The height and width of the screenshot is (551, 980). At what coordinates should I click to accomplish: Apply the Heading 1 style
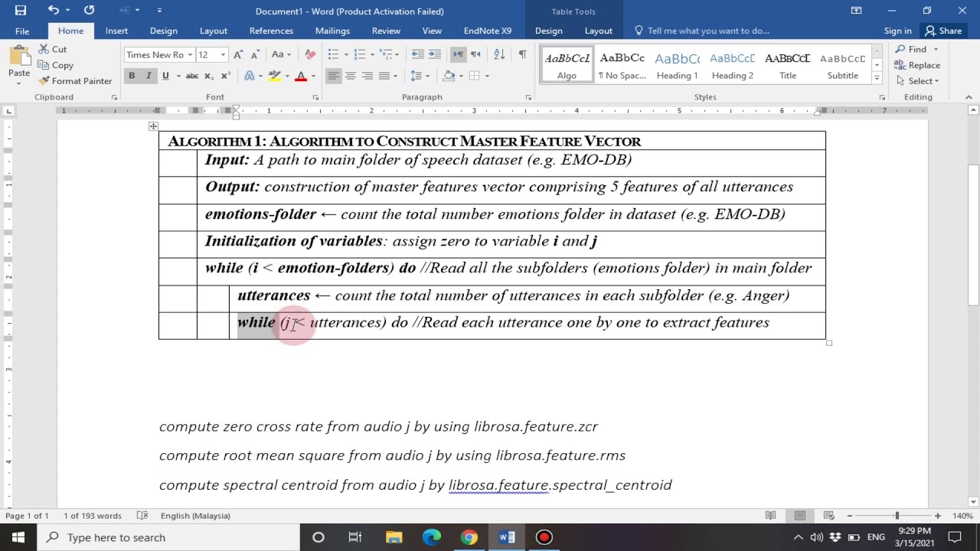click(x=677, y=66)
